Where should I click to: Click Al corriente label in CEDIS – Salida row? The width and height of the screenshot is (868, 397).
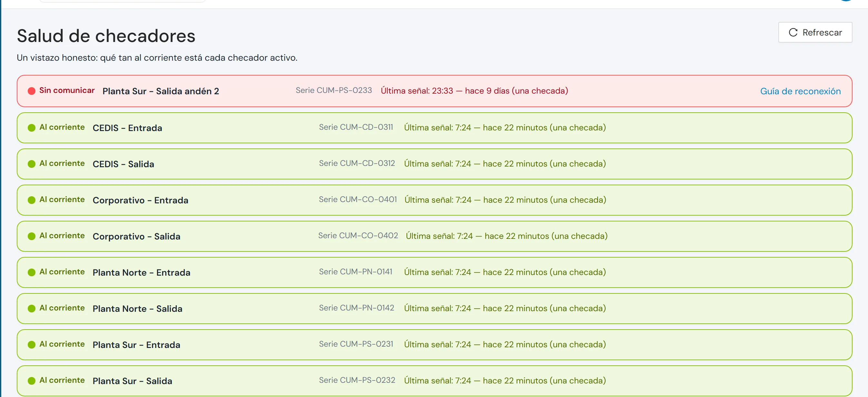[62, 163]
